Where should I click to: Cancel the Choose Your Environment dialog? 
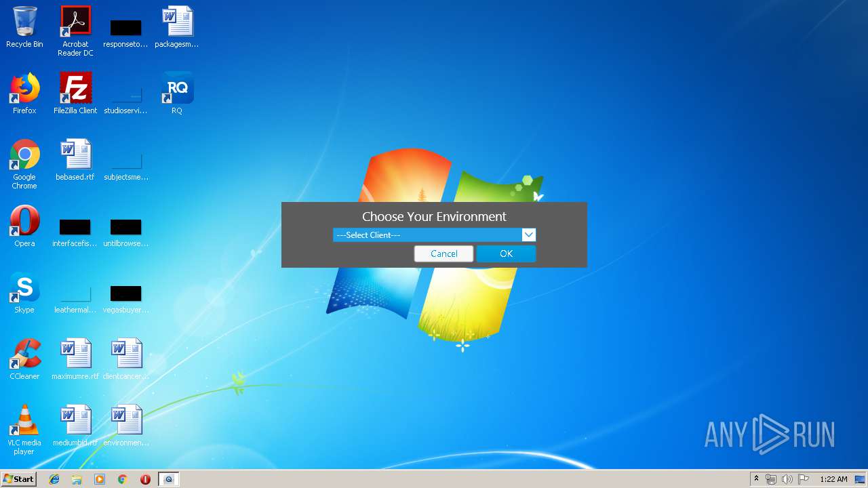pyautogui.click(x=443, y=253)
